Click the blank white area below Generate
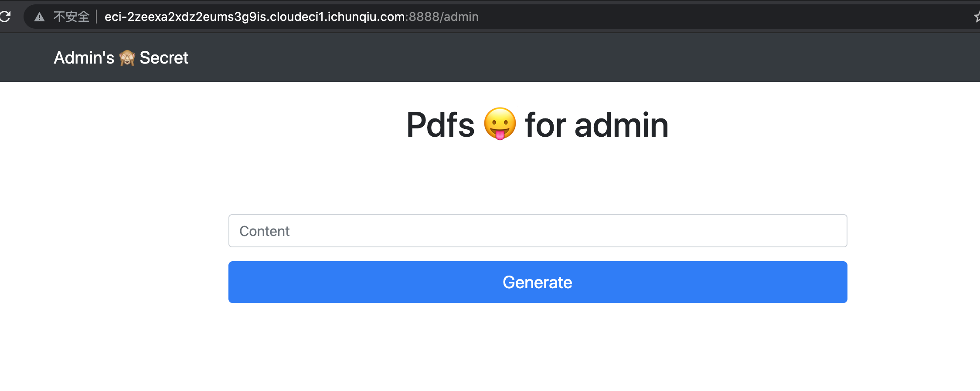Screen dimensions: 980x391 pyautogui.click(x=538, y=348)
